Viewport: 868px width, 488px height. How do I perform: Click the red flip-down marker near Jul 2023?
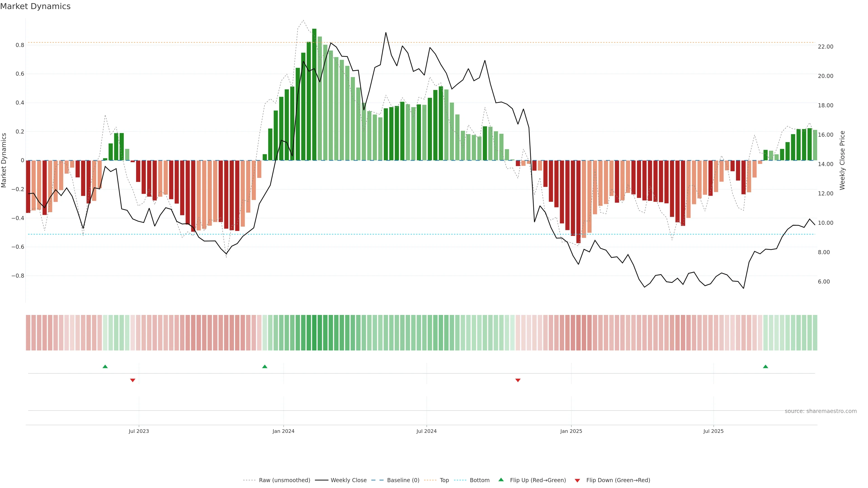pyautogui.click(x=132, y=380)
